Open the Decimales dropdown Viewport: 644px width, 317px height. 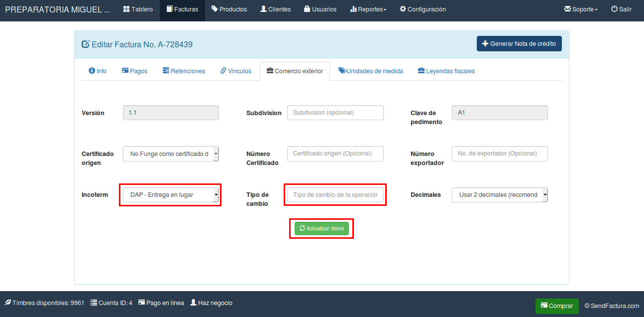[x=500, y=195]
